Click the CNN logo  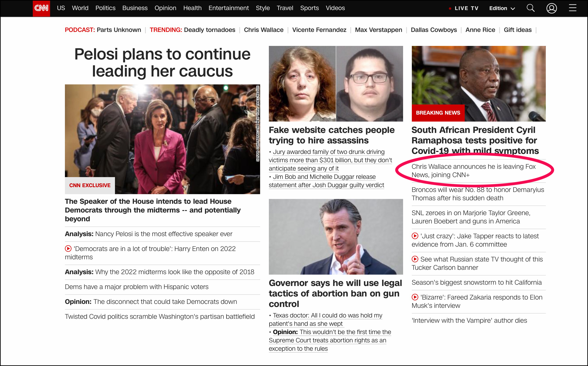click(x=41, y=8)
